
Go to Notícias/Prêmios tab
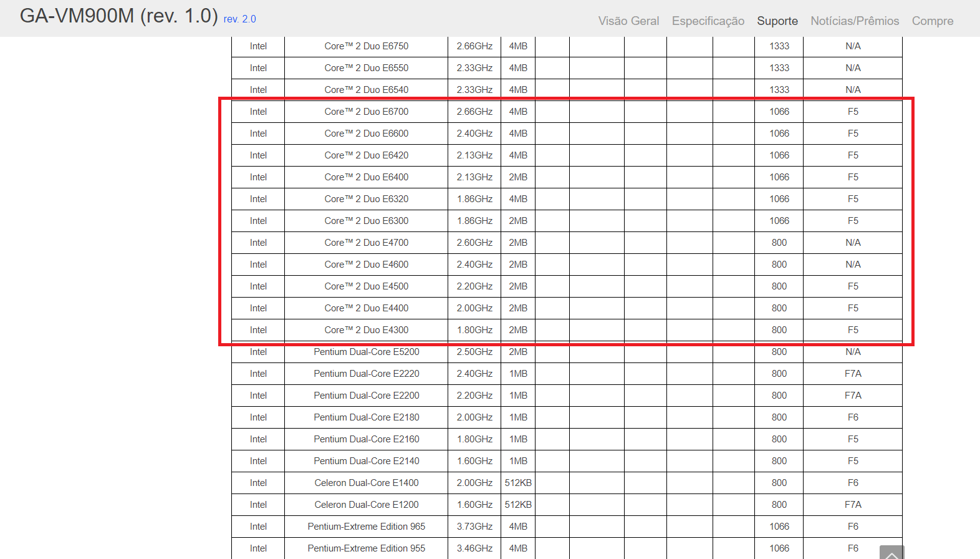(855, 21)
